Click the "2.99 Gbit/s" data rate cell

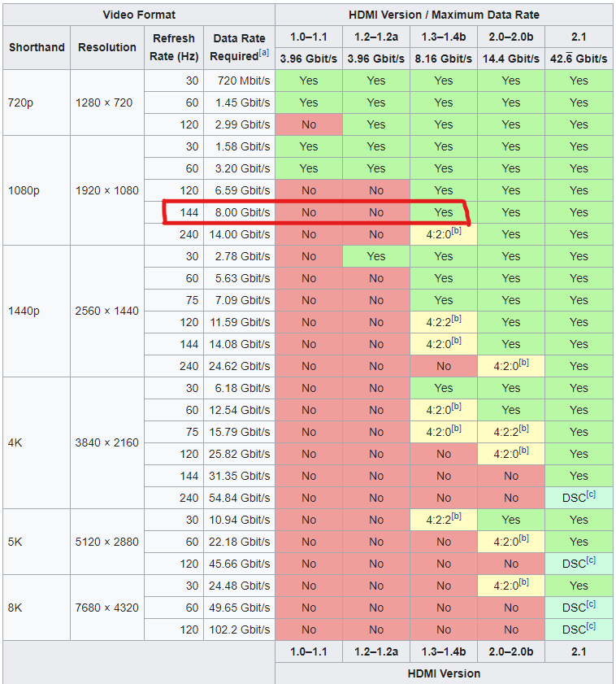pyautogui.click(x=240, y=124)
